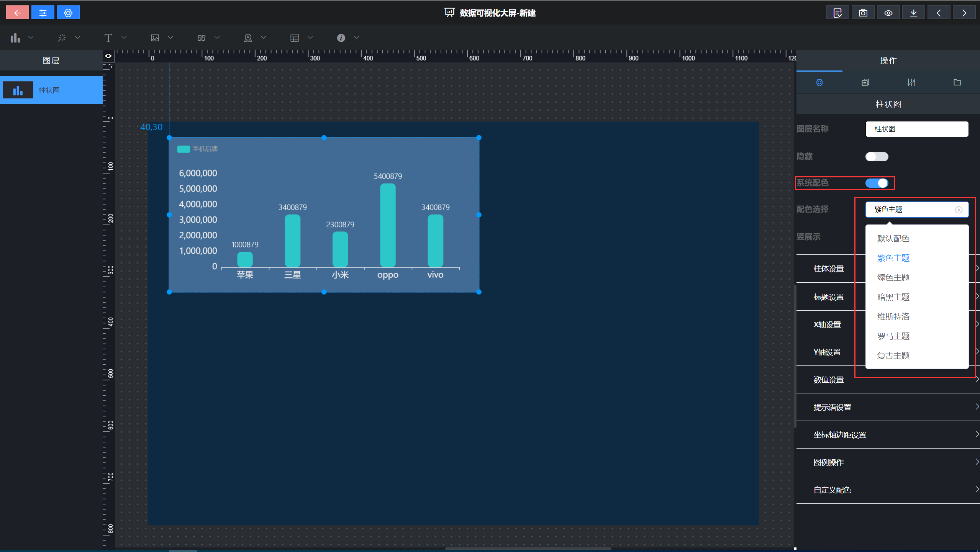The image size is (980, 552).
Task: Open the map pin components icon
Action: pos(248,38)
